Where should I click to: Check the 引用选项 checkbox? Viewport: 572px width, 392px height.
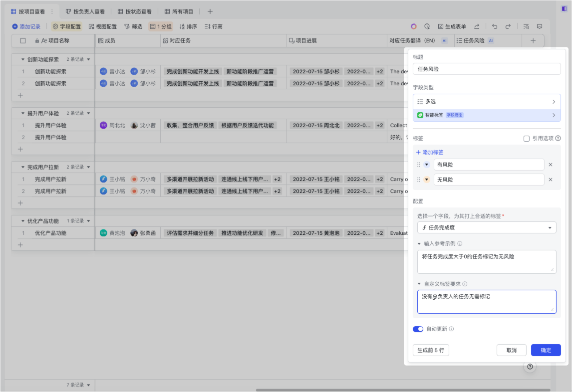click(527, 139)
